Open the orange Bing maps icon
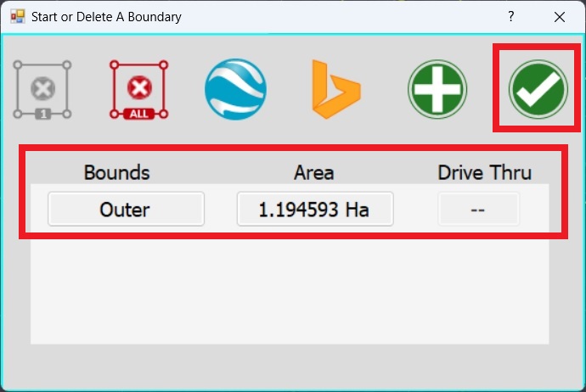Screen dimensions: 586x392 (335, 89)
